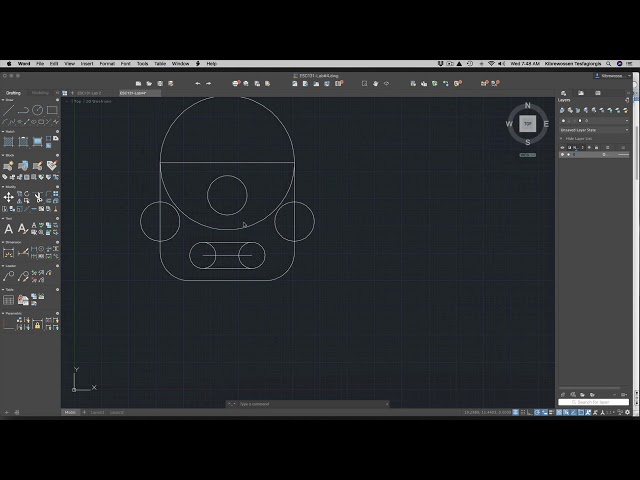Image resolution: width=640 pixels, height=480 pixels.
Task: Switch to the Drafting workspace tab
Action: click(13, 93)
